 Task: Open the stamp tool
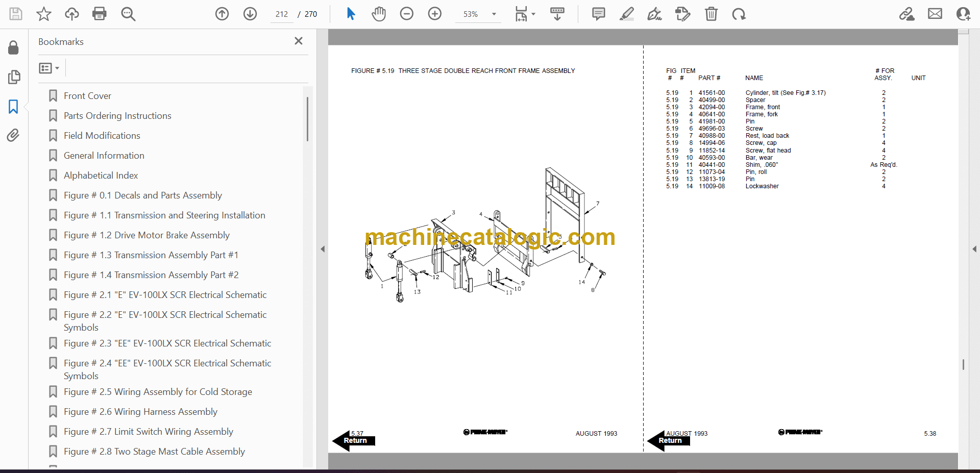pos(683,14)
